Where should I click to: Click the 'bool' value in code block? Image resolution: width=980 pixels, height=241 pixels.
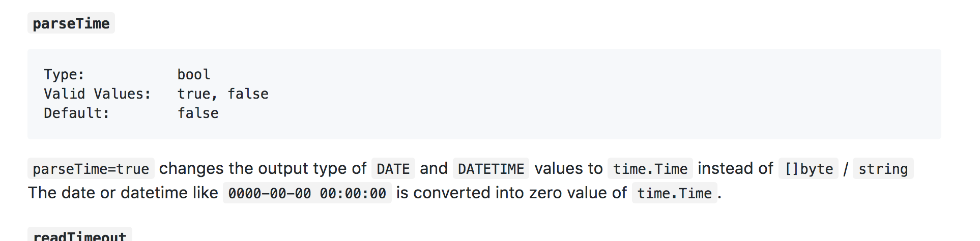point(194,75)
